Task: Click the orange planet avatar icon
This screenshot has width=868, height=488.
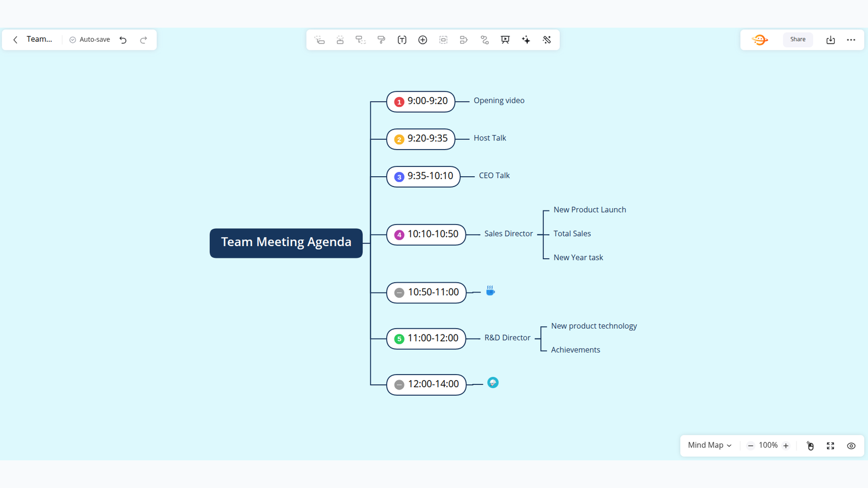Action: [x=759, y=40]
